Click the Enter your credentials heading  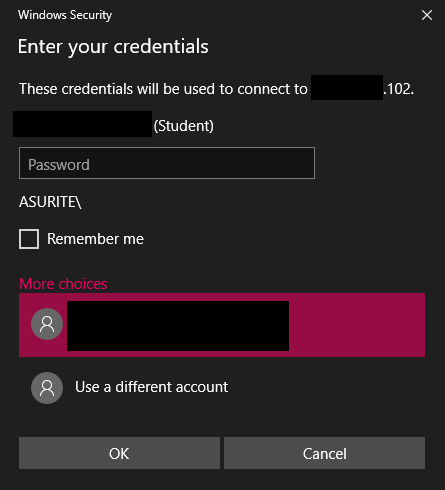(x=113, y=47)
